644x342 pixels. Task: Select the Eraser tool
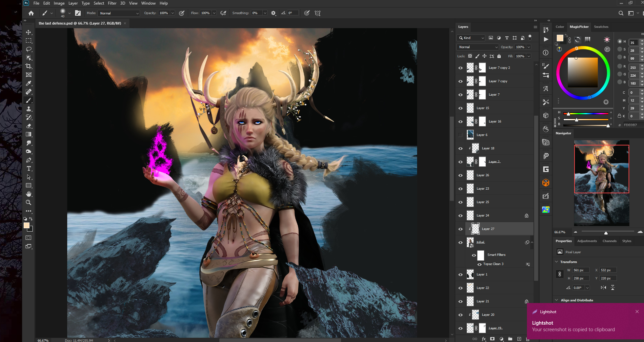pyautogui.click(x=29, y=126)
